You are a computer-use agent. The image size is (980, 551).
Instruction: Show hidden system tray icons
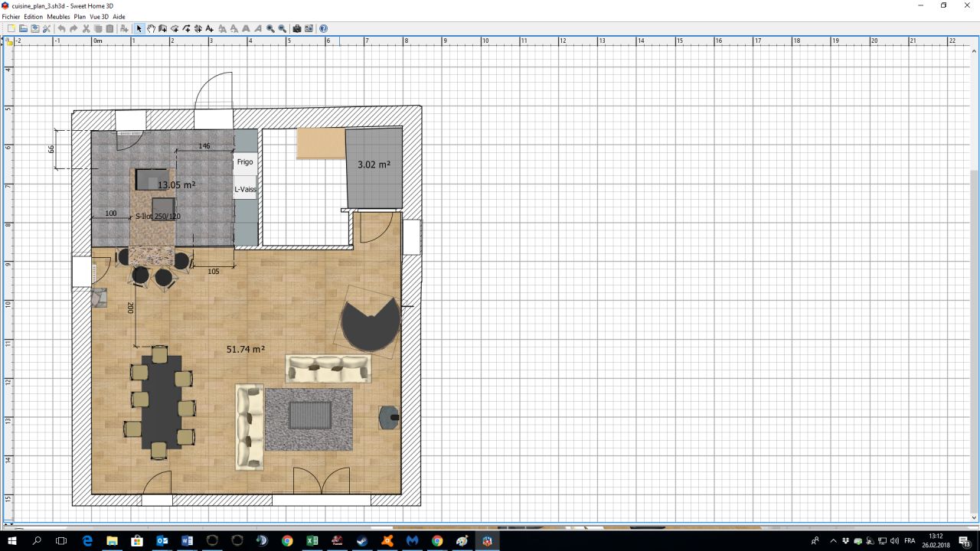[834, 540]
